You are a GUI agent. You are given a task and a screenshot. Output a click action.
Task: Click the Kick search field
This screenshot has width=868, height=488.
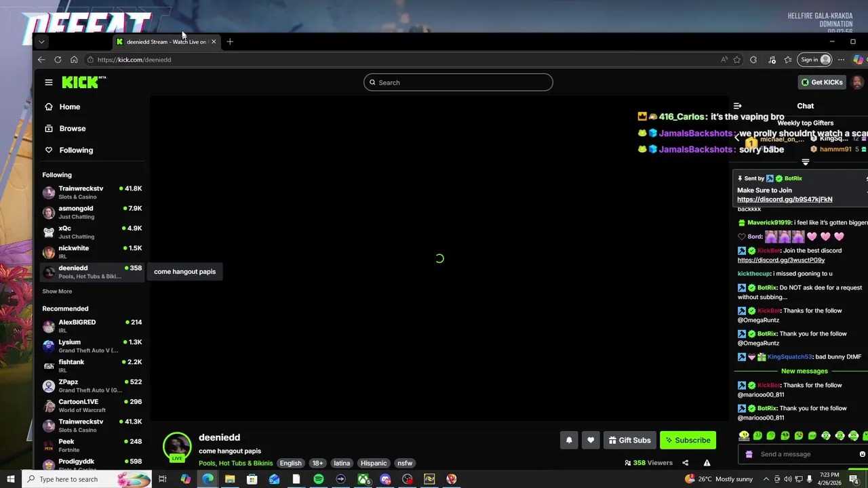coord(458,83)
